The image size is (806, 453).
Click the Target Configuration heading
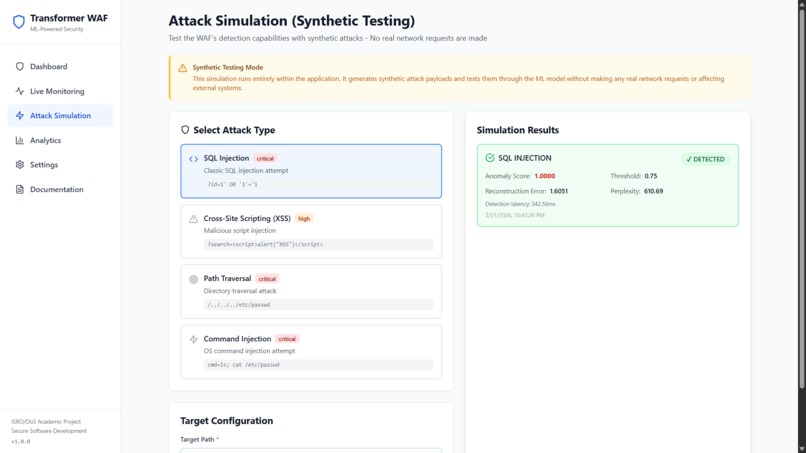point(227,421)
